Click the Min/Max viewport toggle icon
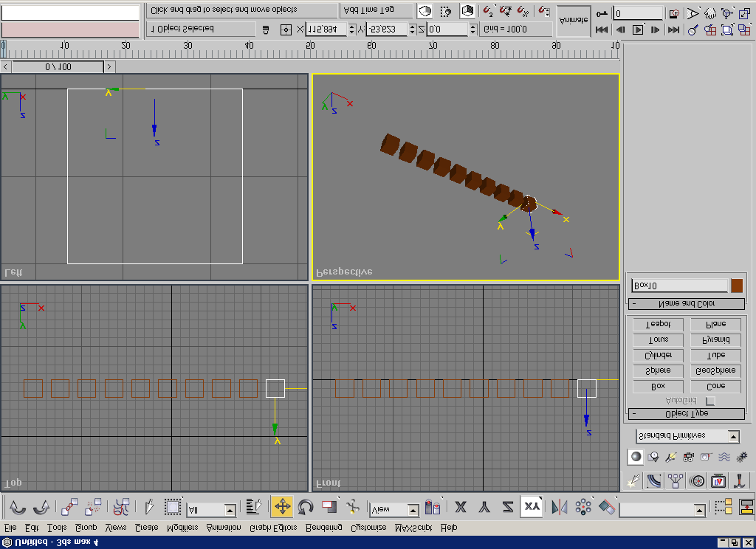 coord(744,13)
